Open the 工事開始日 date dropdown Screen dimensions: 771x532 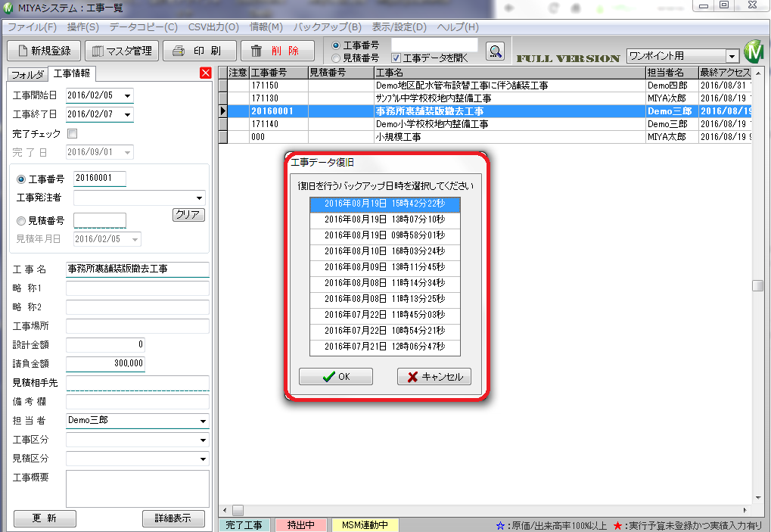tap(127, 95)
